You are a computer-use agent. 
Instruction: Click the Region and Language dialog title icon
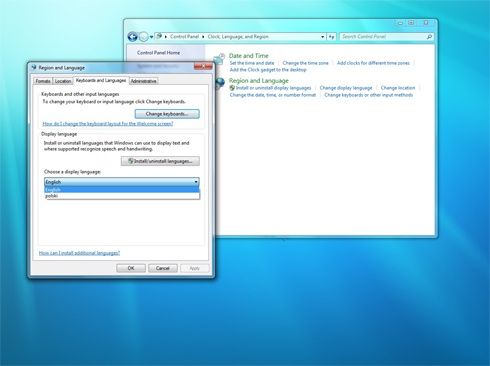tap(34, 67)
